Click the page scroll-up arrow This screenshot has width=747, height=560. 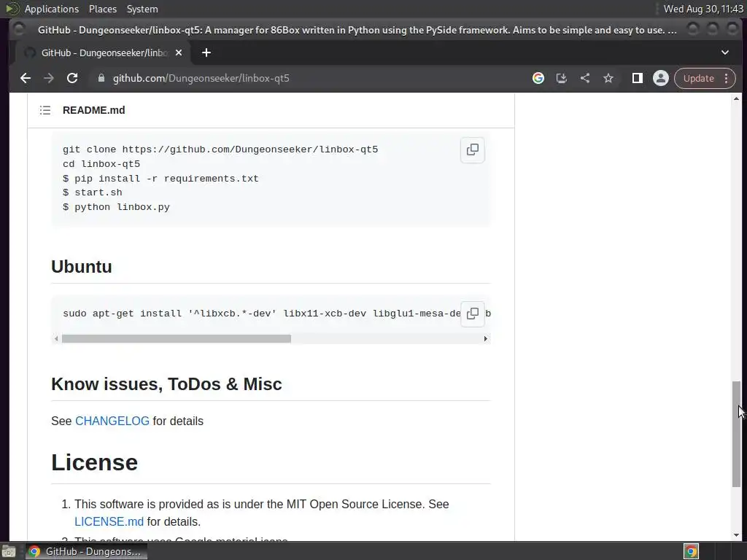(737, 98)
